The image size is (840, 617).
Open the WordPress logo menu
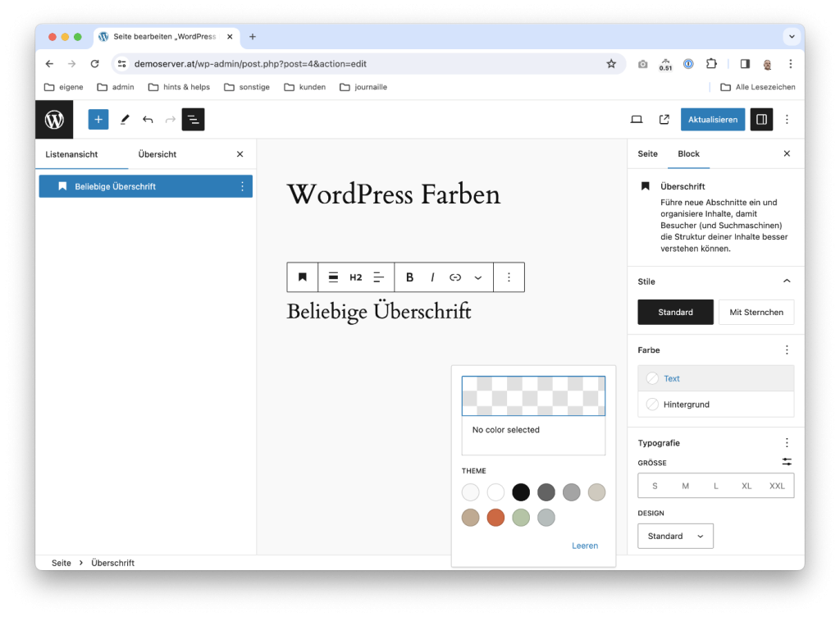(x=54, y=120)
